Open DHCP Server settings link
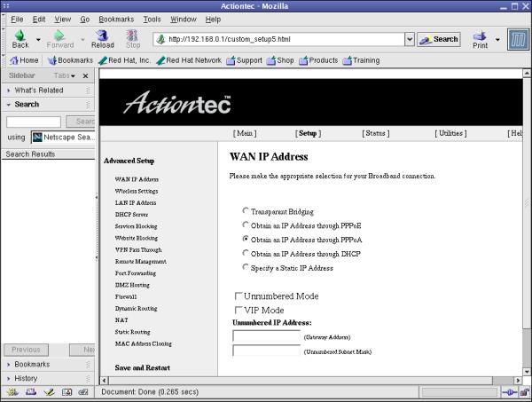The image size is (532, 402). (x=131, y=215)
